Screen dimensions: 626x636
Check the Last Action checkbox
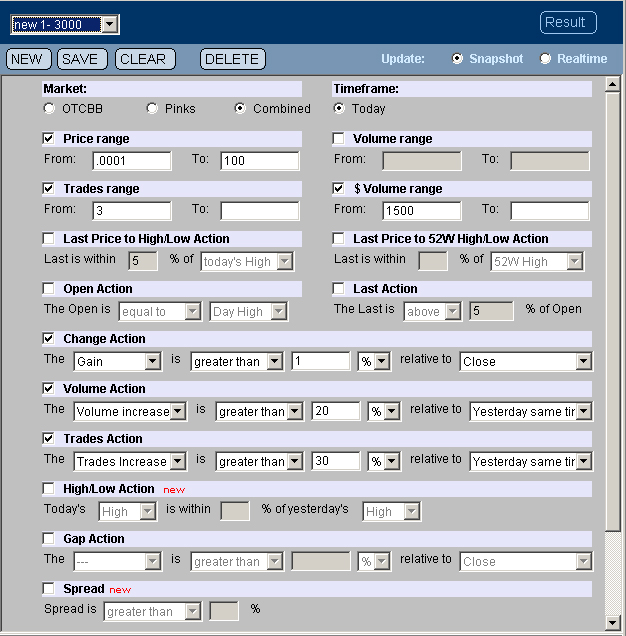[338, 288]
